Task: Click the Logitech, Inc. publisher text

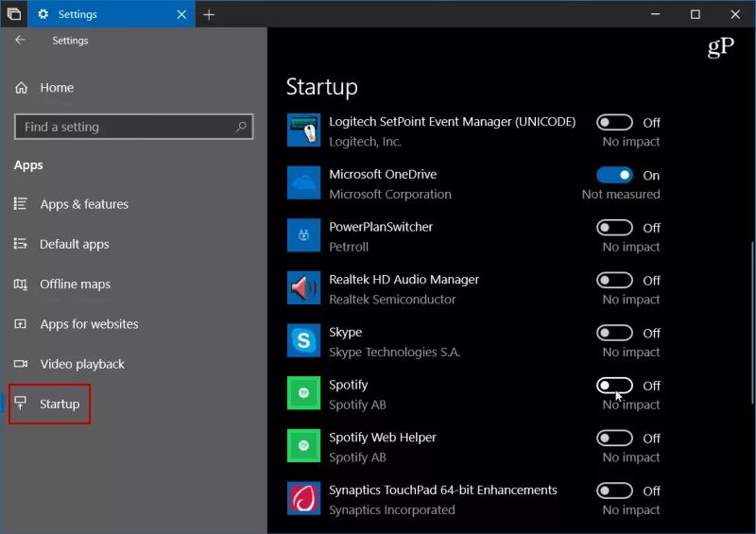Action: tap(365, 142)
